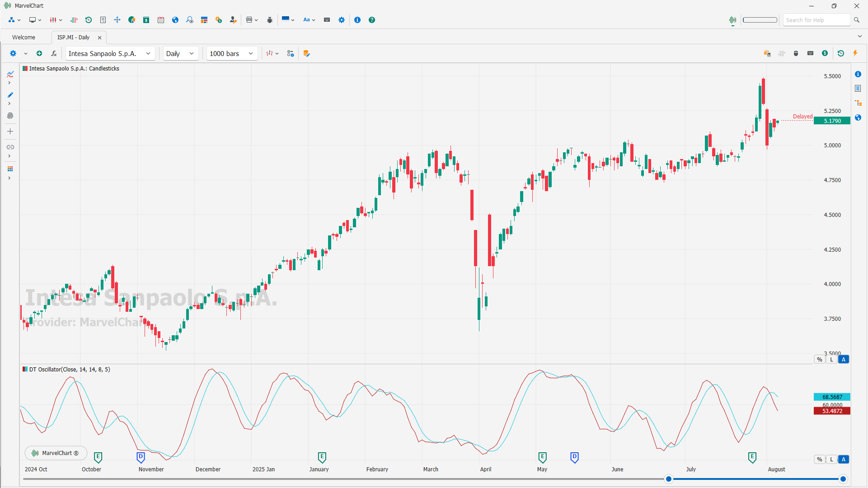Toggle auto A scale on the price pane
The image size is (868, 488).
click(844, 360)
